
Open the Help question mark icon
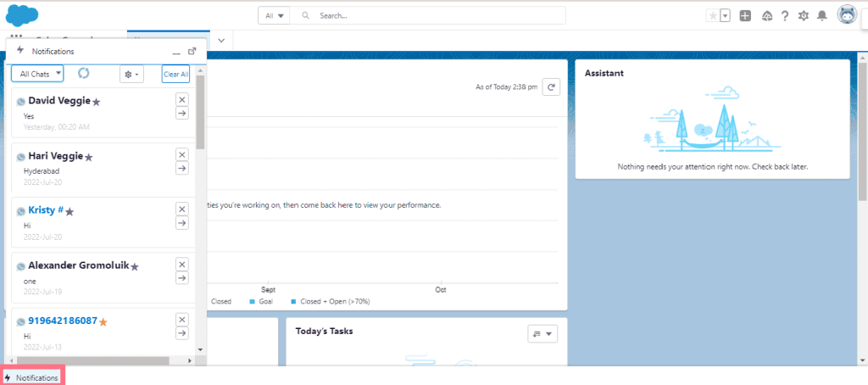(x=785, y=15)
